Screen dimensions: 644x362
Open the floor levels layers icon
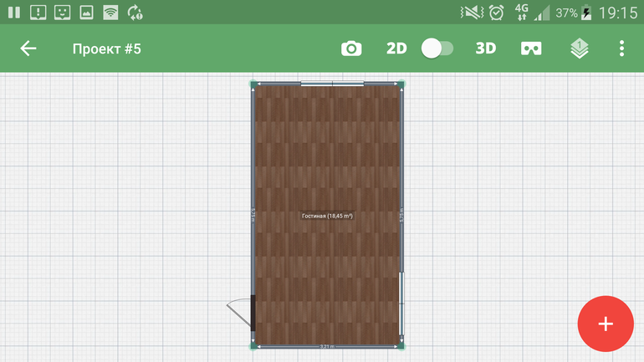click(x=580, y=48)
